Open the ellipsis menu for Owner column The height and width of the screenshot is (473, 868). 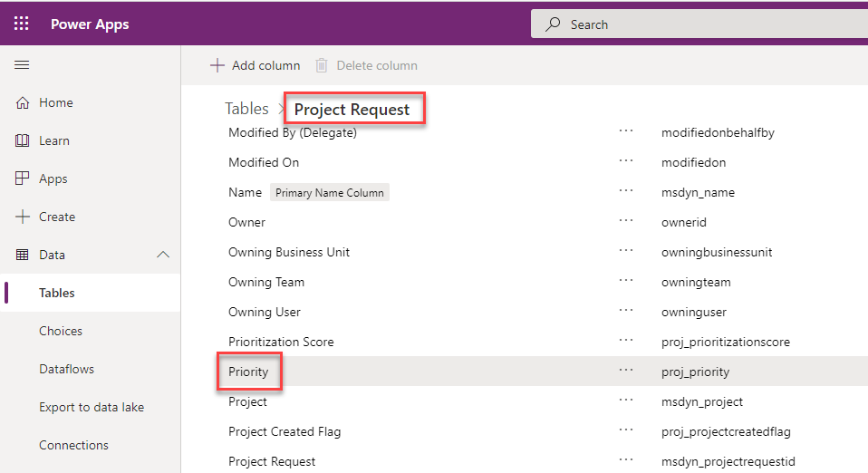626,222
